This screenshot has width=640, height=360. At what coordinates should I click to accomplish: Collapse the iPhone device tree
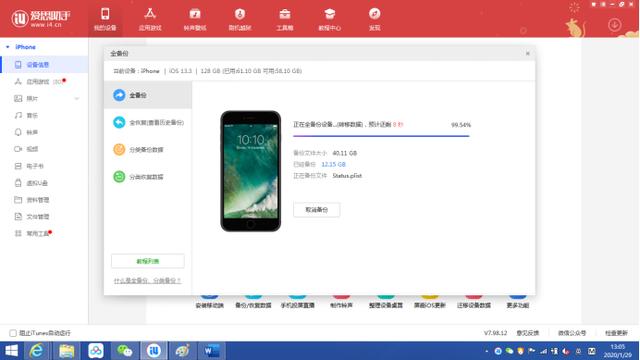[7, 47]
